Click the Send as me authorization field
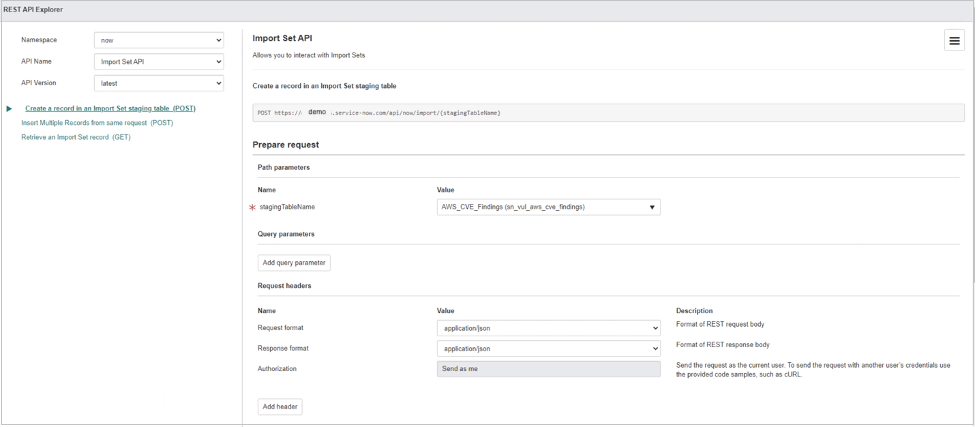 (x=548, y=369)
